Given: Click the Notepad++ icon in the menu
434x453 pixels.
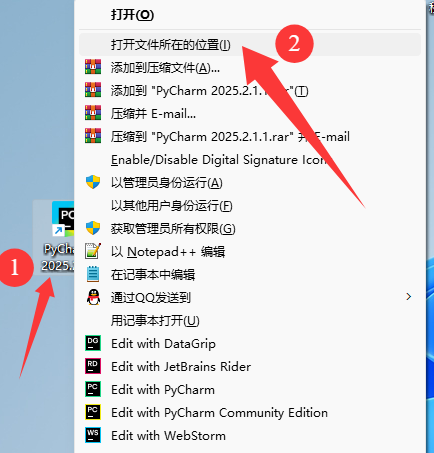Looking at the screenshot, I should click(x=93, y=251).
